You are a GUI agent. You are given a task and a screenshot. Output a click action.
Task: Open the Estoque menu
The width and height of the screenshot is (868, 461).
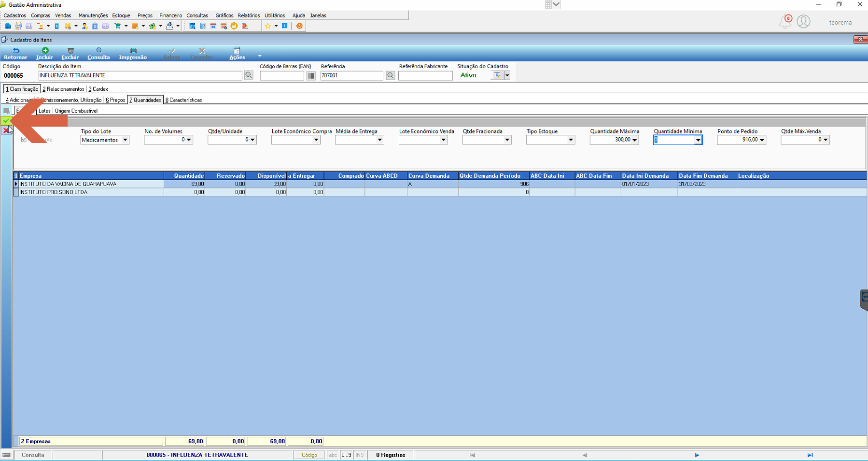click(121, 15)
